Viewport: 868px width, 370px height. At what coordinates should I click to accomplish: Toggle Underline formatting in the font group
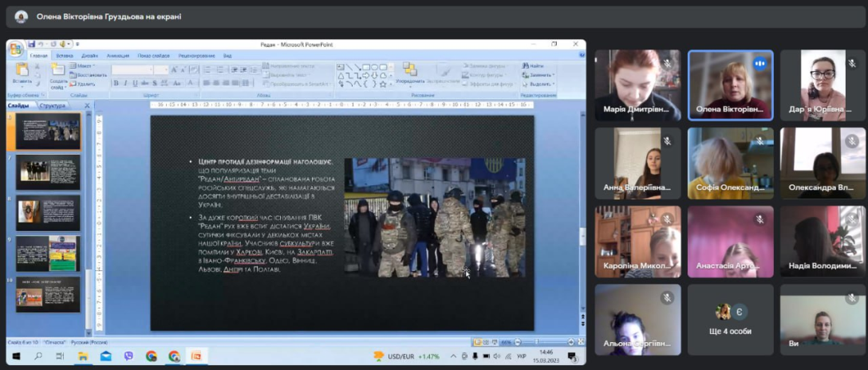pyautogui.click(x=135, y=82)
